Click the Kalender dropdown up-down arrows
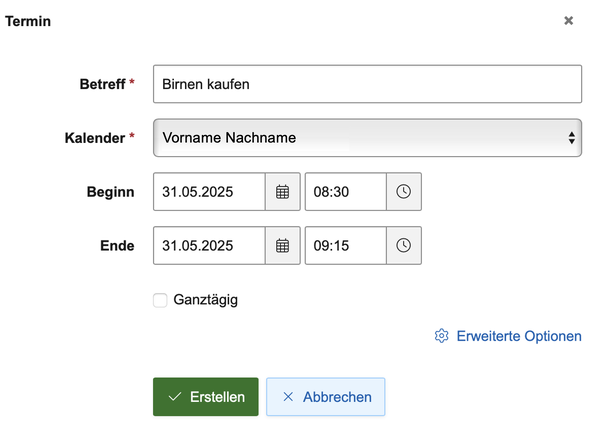Image resolution: width=600 pixels, height=426 pixels. click(571, 138)
